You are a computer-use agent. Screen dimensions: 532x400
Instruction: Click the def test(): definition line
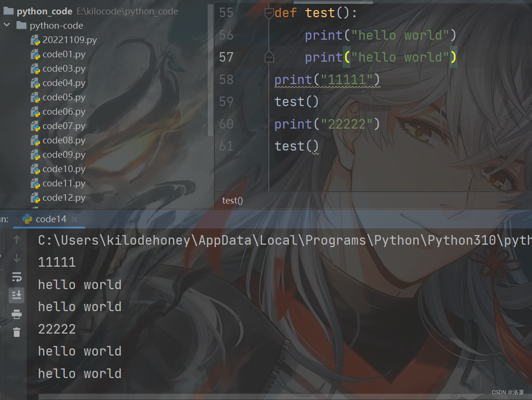coord(316,13)
